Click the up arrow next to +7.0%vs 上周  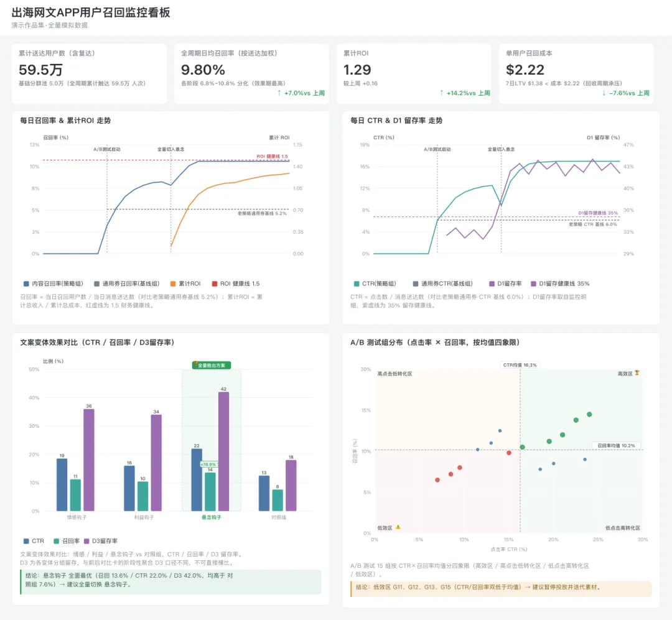[279, 93]
